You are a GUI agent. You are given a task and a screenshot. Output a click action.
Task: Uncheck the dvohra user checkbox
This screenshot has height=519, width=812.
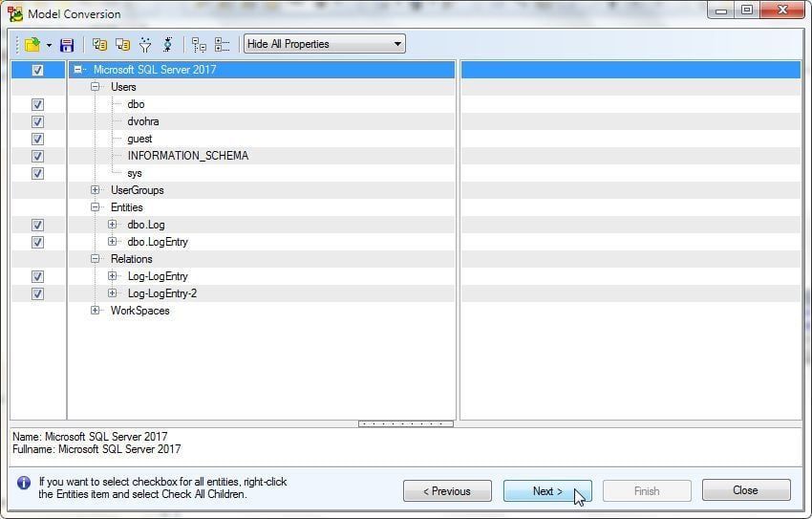pos(37,121)
